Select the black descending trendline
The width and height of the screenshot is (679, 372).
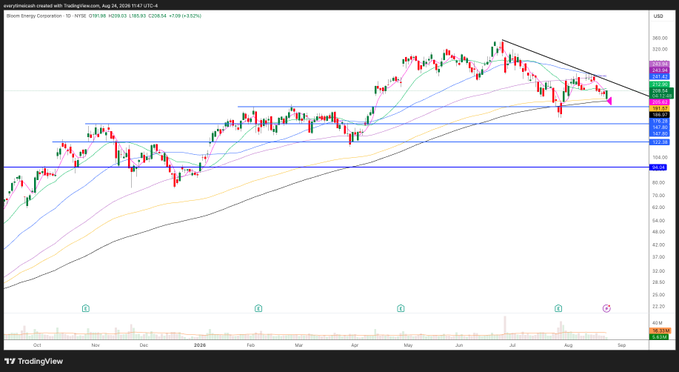[x=576, y=68]
